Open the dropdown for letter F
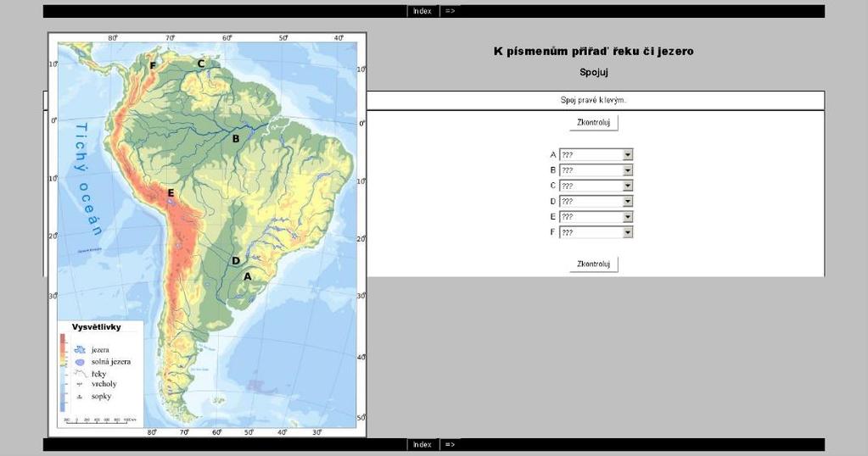Viewport: 868px width, 456px height. click(596, 232)
